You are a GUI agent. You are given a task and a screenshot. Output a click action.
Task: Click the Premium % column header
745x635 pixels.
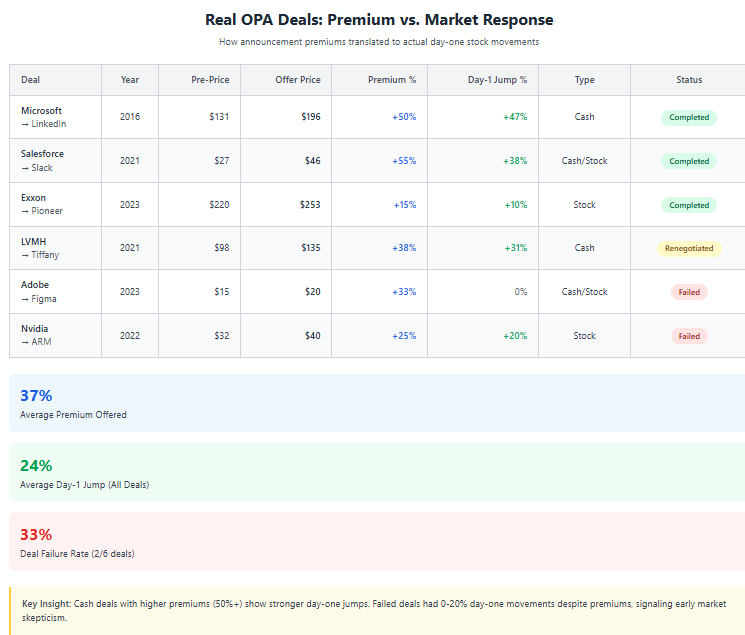point(380,80)
